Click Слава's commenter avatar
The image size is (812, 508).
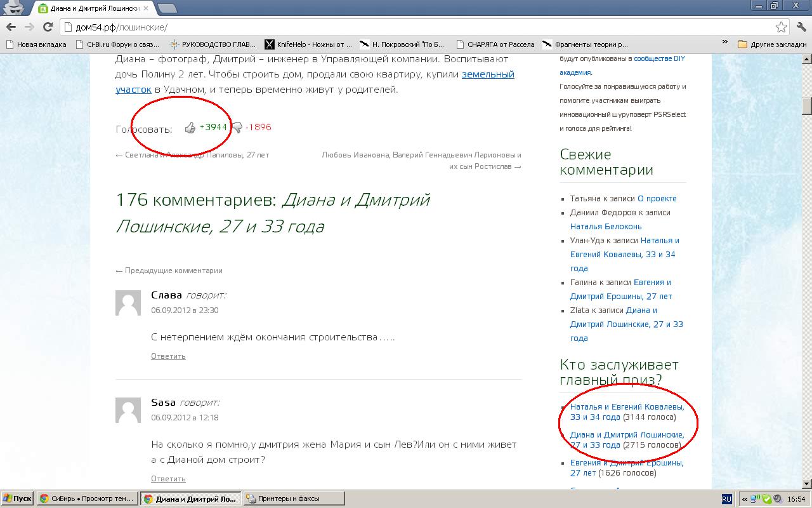click(128, 303)
